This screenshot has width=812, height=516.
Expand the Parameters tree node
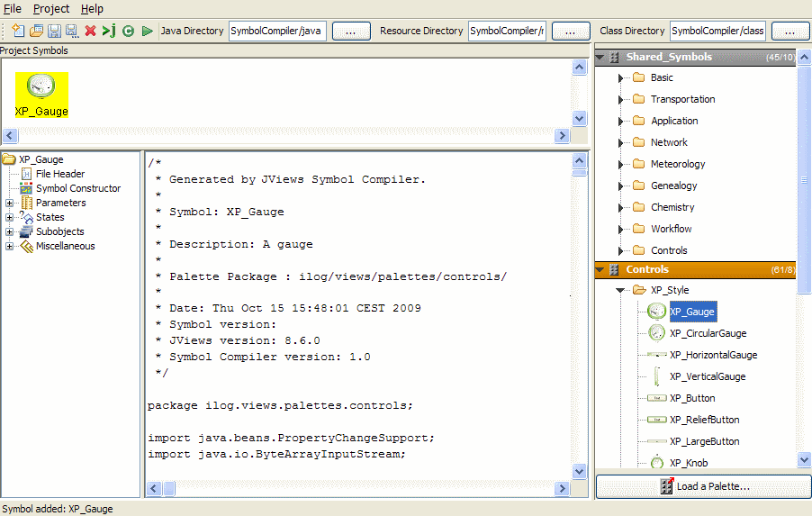tap(10, 204)
